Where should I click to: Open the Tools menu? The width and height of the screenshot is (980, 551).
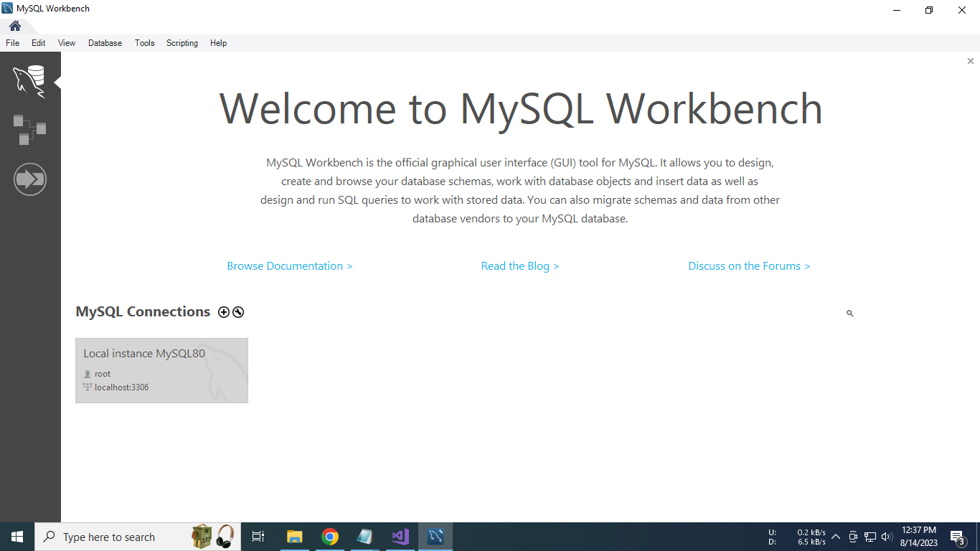click(145, 43)
